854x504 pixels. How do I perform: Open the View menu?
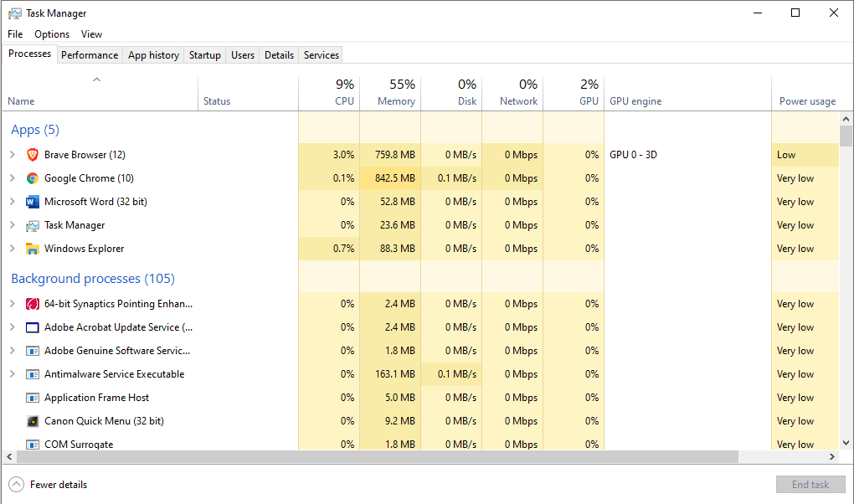[x=91, y=34]
